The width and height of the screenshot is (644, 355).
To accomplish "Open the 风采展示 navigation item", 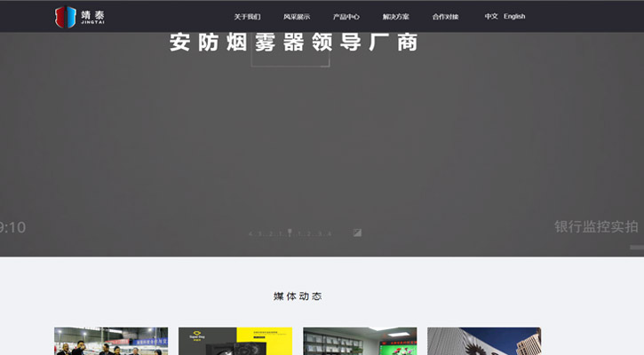I will 297,17.
